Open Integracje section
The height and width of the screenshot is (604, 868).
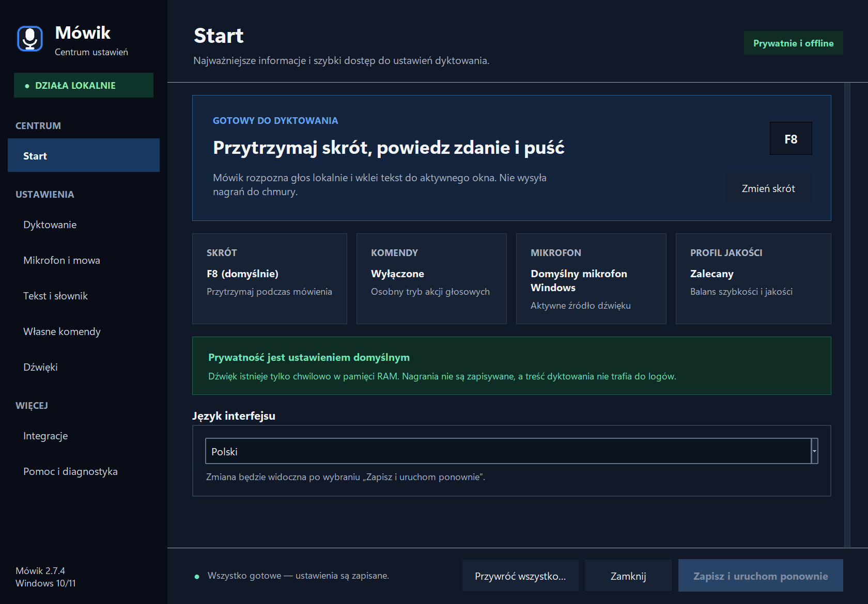click(x=84, y=436)
